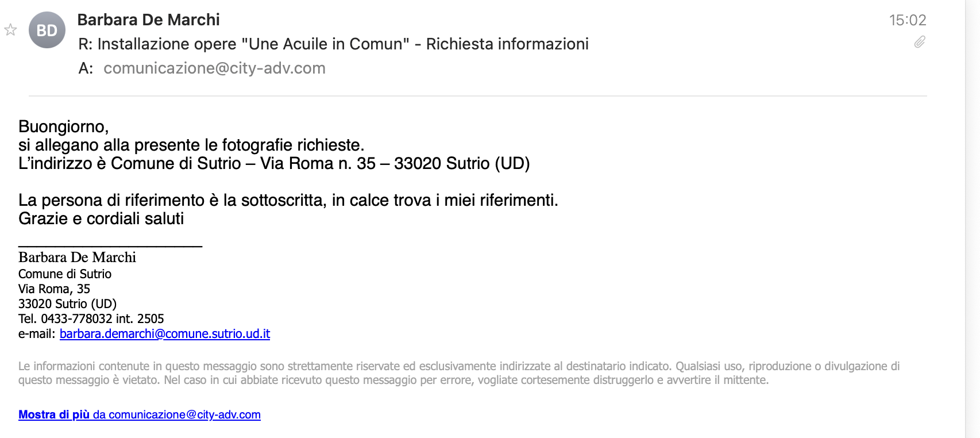Image resolution: width=980 pixels, height=438 pixels.
Task: Click the gray confidentiality disclaimer text
Action: tap(458, 373)
